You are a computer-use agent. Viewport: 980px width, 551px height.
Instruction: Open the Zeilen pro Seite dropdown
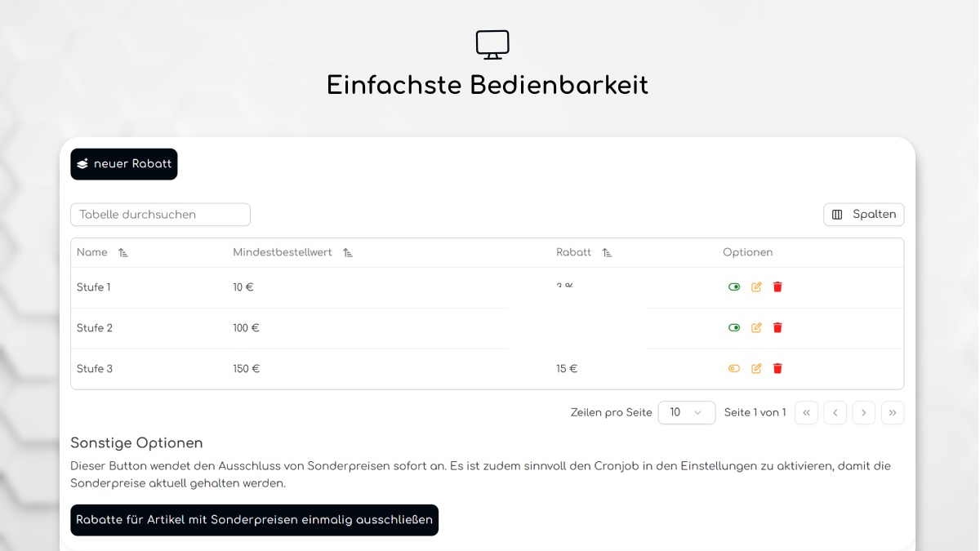[687, 412]
